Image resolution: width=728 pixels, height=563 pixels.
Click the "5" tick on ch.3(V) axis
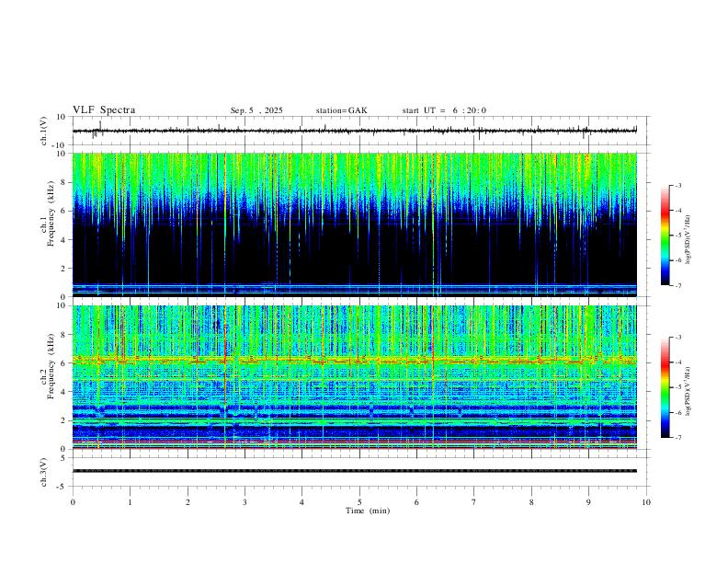click(x=63, y=457)
